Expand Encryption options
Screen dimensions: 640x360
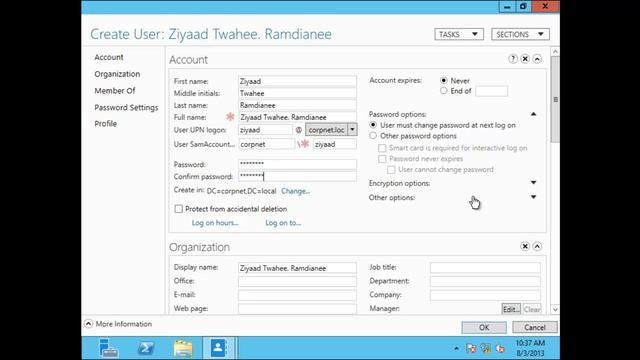tap(533, 183)
